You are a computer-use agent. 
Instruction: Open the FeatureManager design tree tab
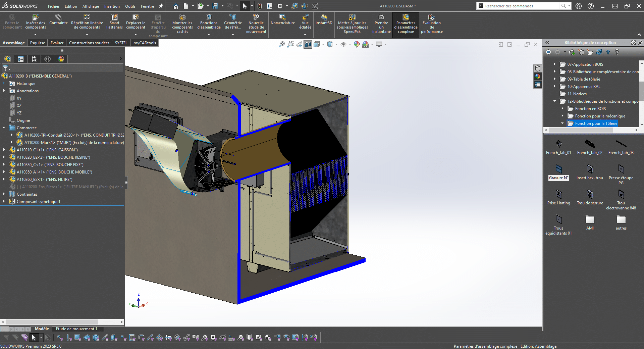pos(8,59)
